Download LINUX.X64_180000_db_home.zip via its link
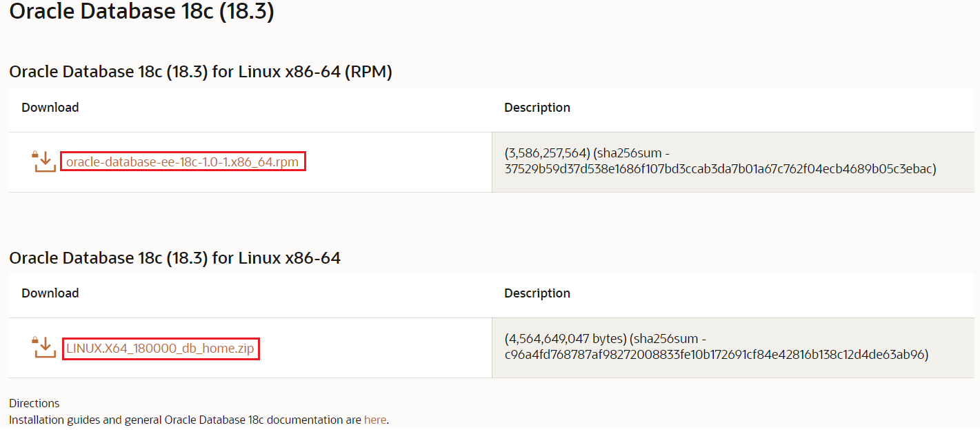The image size is (980, 430). (x=160, y=349)
